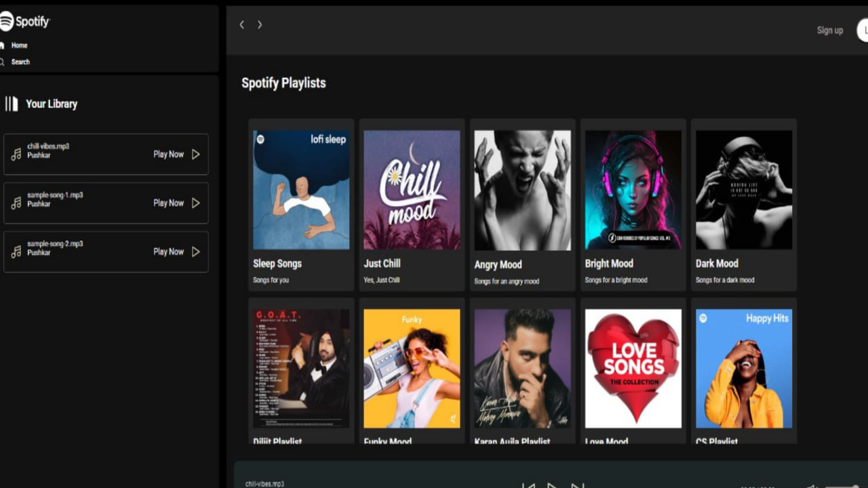This screenshot has width=868, height=488.
Task: Click the Sign up link
Action: pyautogui.click(x=829, y=30)
